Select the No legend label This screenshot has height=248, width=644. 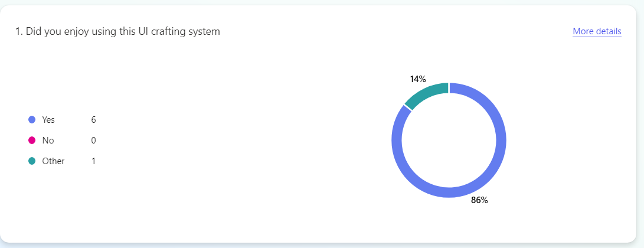pos(48,141)
